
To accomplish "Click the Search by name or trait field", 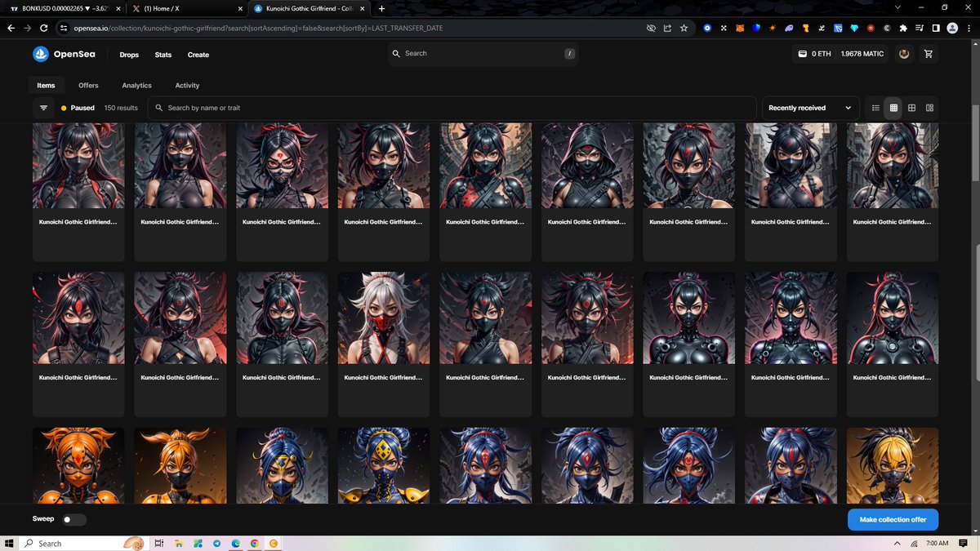I will pos(452,108).
